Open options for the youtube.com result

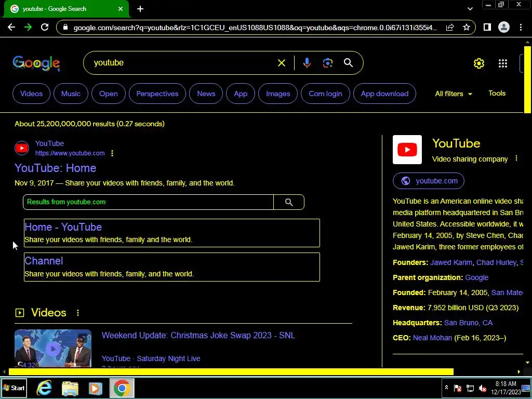click(112, 153)
